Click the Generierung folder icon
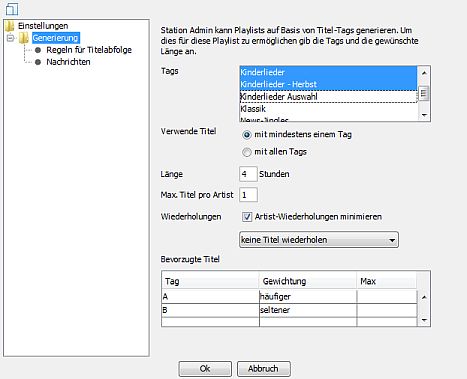 (x=23, y=38)
